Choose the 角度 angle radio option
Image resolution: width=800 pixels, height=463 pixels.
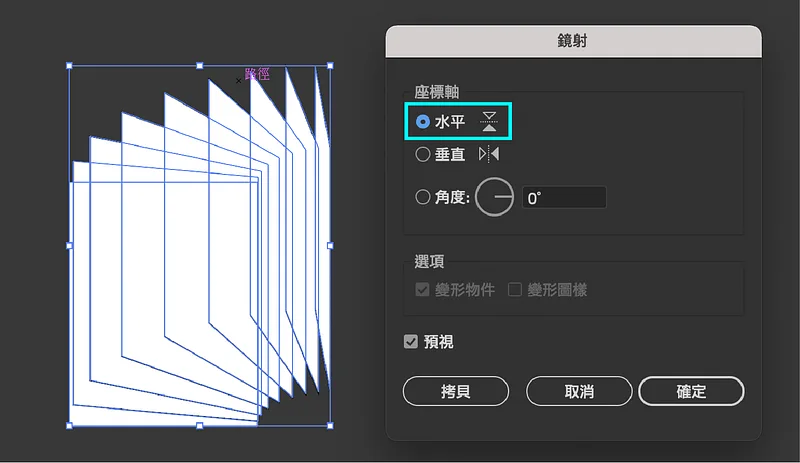[422, 197]
